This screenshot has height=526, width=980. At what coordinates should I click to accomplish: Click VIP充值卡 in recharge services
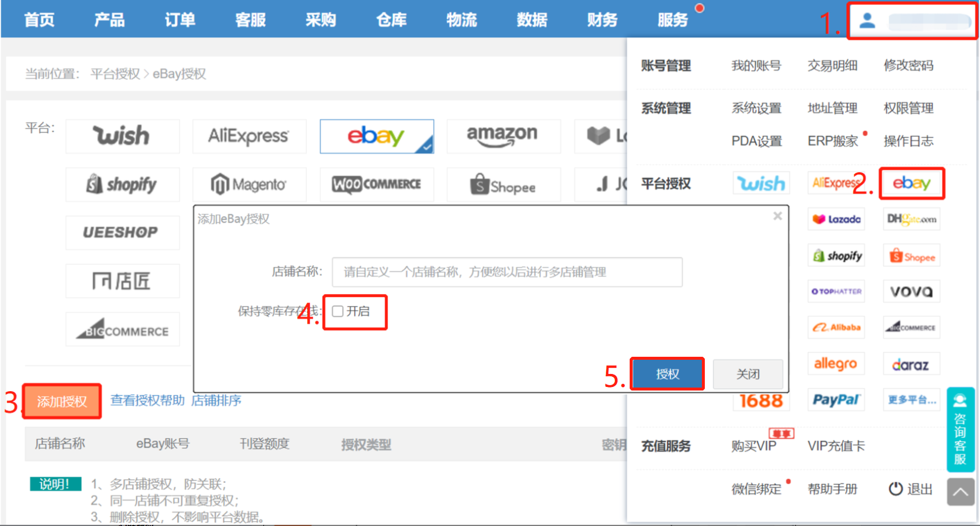836,446
